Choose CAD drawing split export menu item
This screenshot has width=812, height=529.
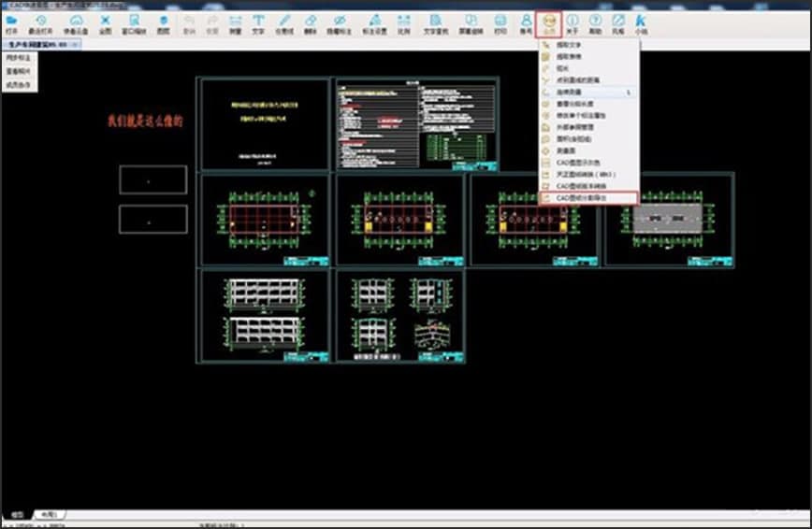point(589,198)
